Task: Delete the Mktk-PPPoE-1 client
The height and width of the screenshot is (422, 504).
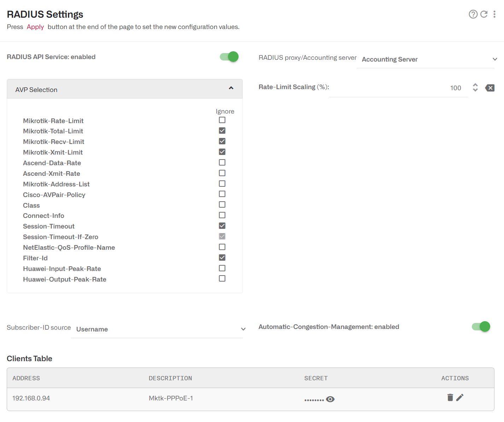Action: point(450,397)
